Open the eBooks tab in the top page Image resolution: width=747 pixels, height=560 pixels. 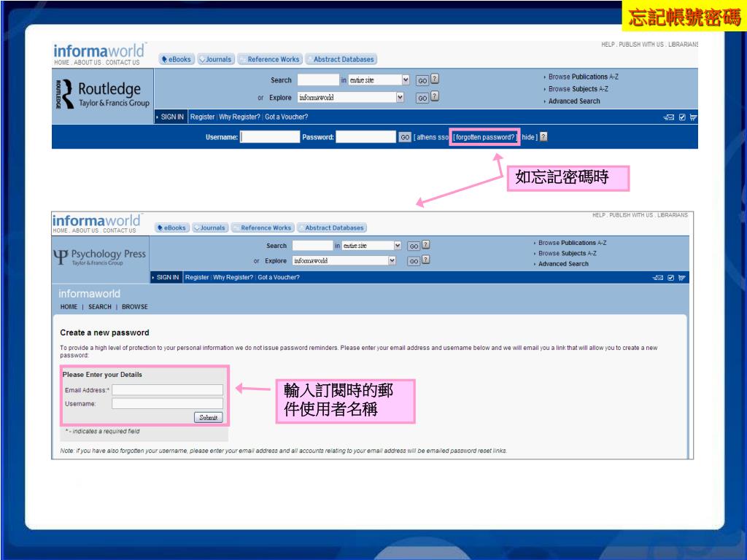click(177, 60)
